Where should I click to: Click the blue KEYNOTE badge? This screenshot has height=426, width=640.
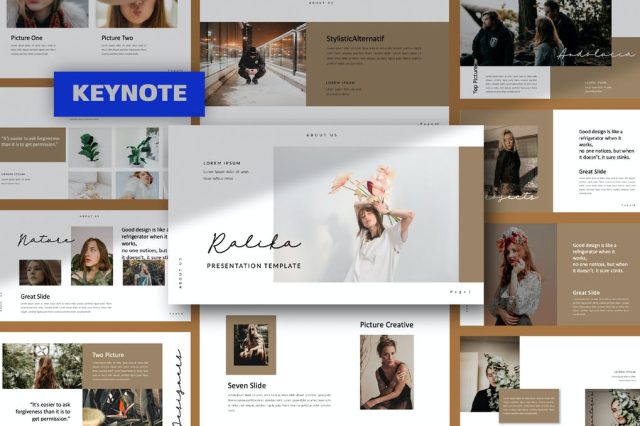(x=129, y=94)
